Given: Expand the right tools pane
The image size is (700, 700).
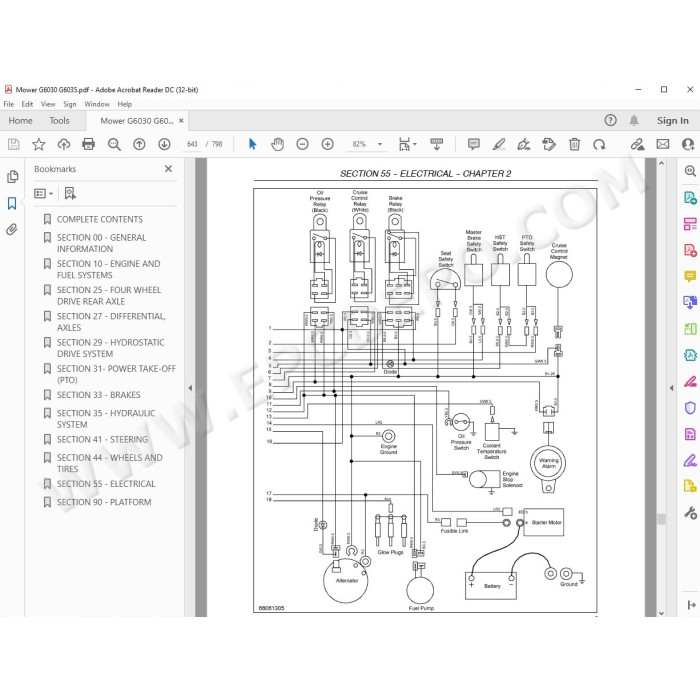Looking at the screenshot, I should coord(691,605).
